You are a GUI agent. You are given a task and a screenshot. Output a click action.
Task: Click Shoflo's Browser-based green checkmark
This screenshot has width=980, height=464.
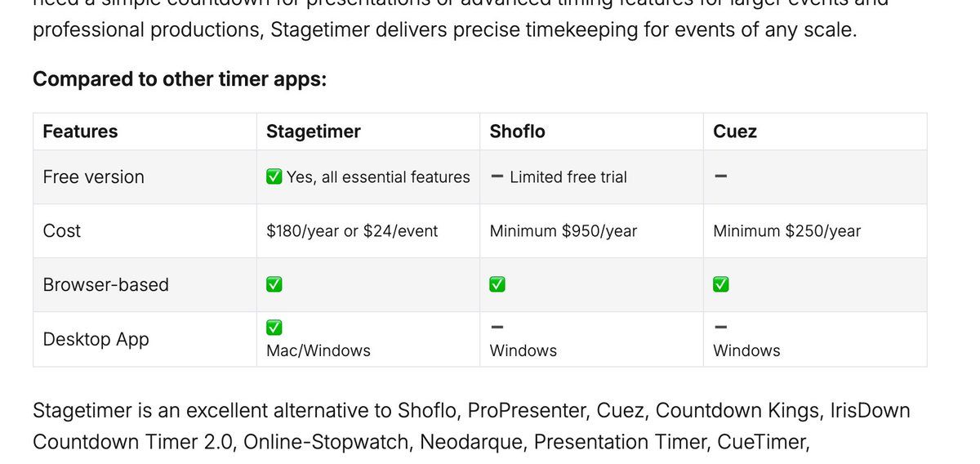pyautogui.click(x=497, y=284)
